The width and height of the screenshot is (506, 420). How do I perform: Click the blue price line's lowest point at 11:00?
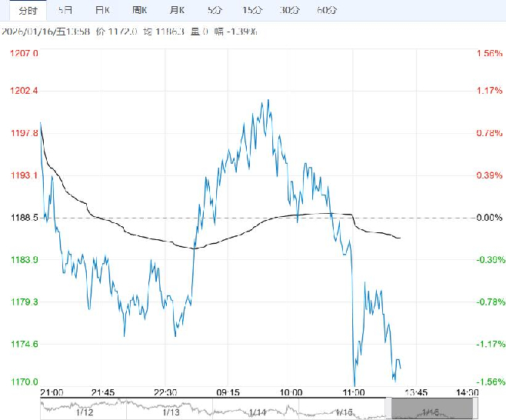point(355,384)
